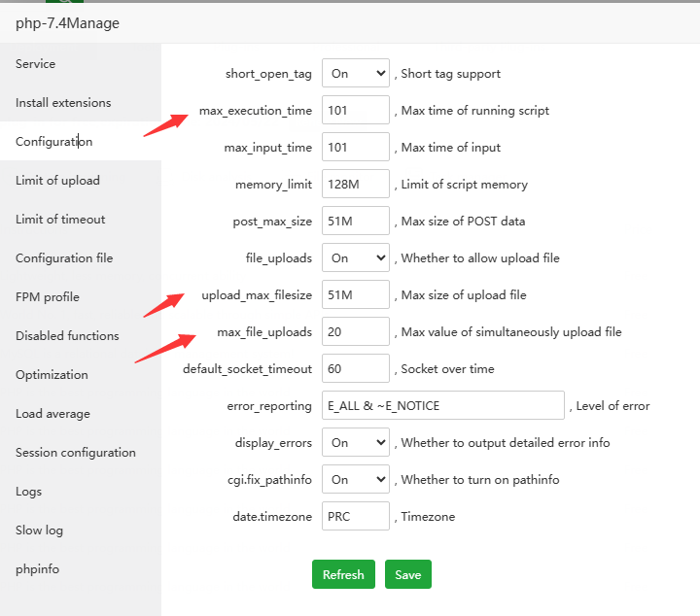
Task: View Disabled functions list
Action: pos(67,336)
